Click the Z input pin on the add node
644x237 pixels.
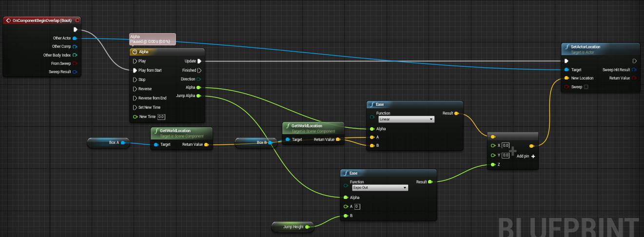point(493,165)
